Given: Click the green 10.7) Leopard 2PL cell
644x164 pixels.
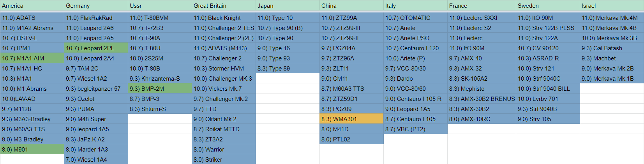Looking at the screenshot, I should pyautogui.click(x=96, y=48).
